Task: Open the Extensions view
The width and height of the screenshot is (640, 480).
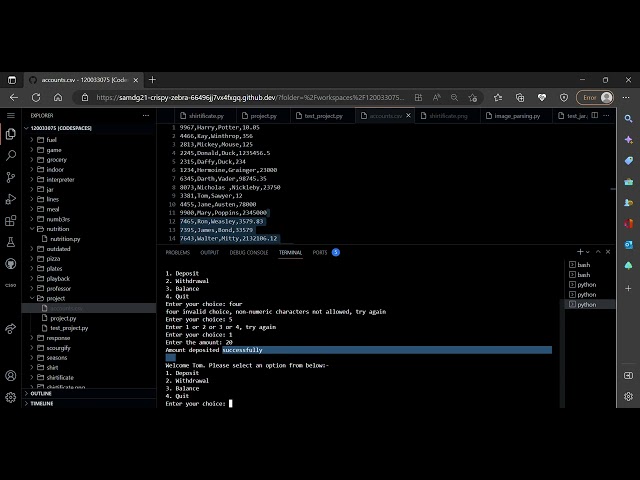Action: [11, 221]
